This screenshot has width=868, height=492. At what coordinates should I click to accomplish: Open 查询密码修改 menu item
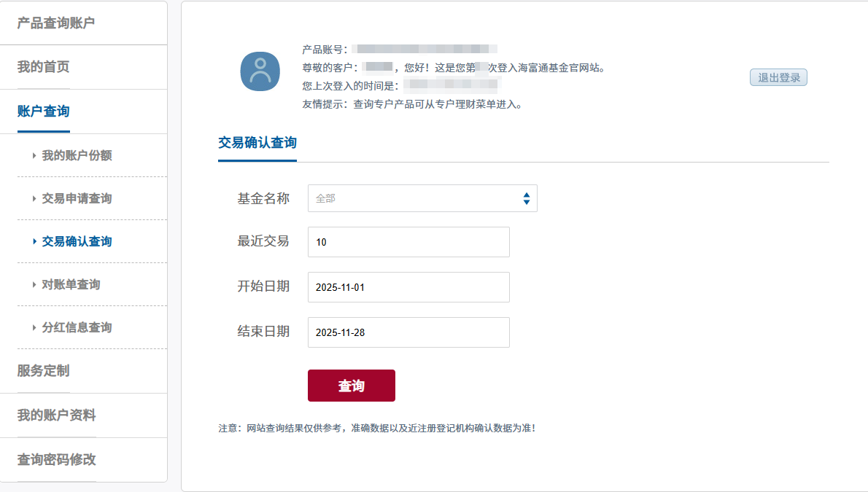56,460
